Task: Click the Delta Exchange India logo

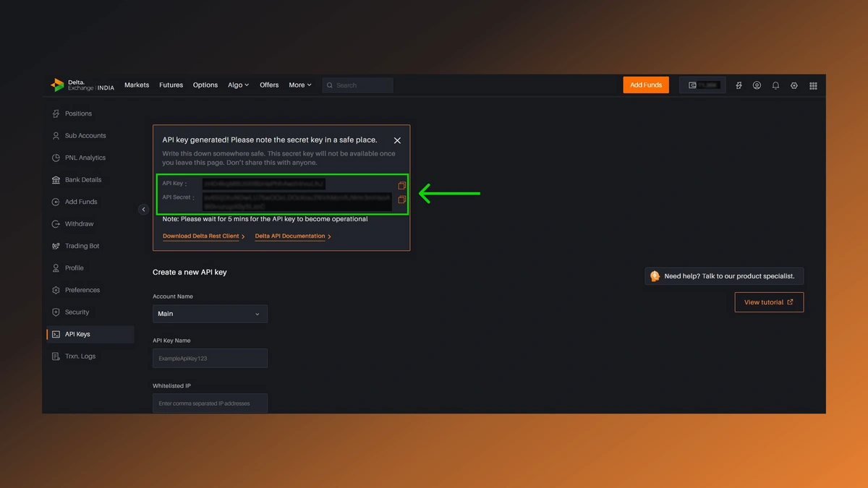Action: click(82, 85)
